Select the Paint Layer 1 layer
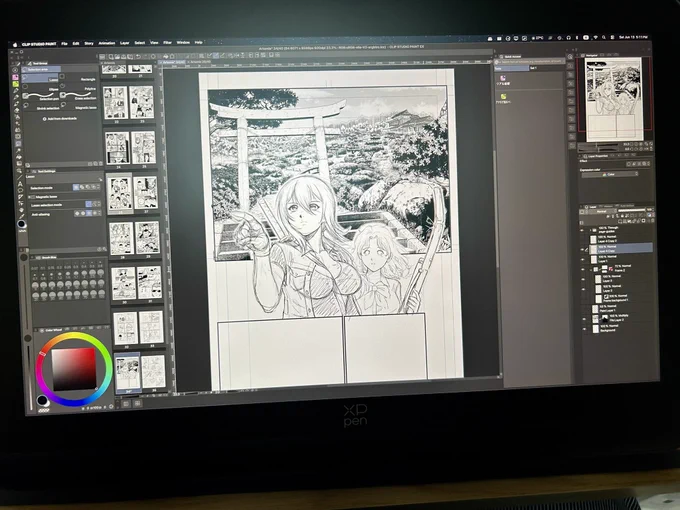Image resolution: width=680 pixels, height=510 pixels. point(620,308)
